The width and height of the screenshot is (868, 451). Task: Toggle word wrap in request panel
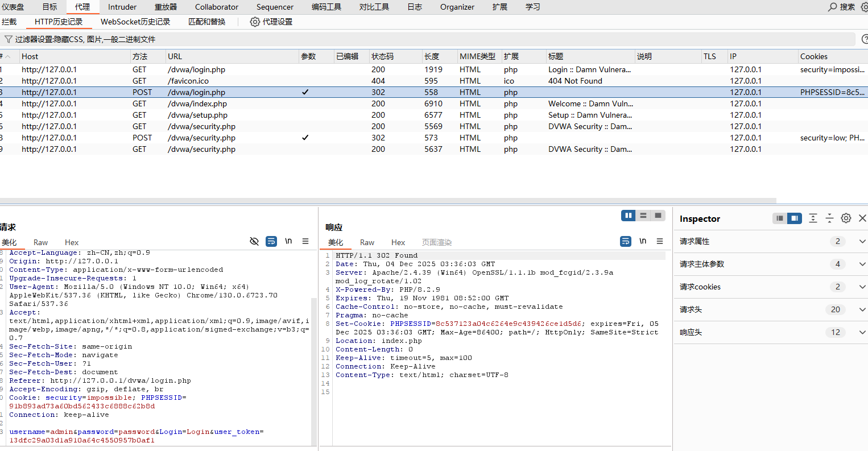pos(271,241)
